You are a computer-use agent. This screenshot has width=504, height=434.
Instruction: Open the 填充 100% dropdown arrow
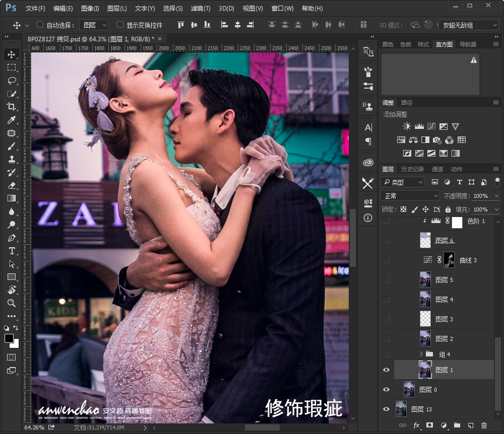tap(496, 209)
